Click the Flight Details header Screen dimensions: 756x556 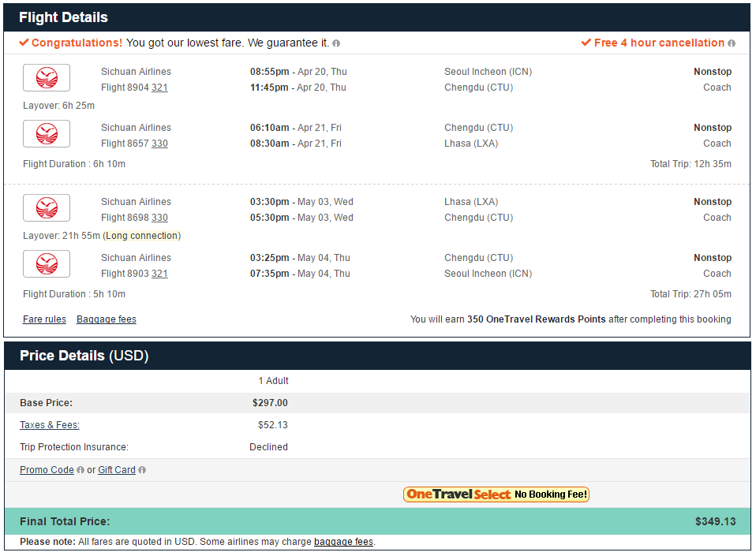pos(64,17)
